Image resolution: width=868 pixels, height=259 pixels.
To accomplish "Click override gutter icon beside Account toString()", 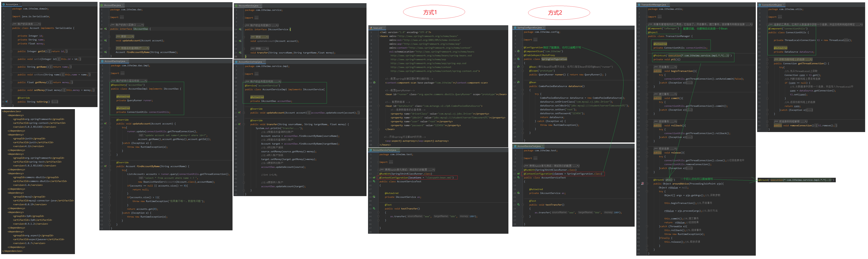I will click(x=6, y=101).
